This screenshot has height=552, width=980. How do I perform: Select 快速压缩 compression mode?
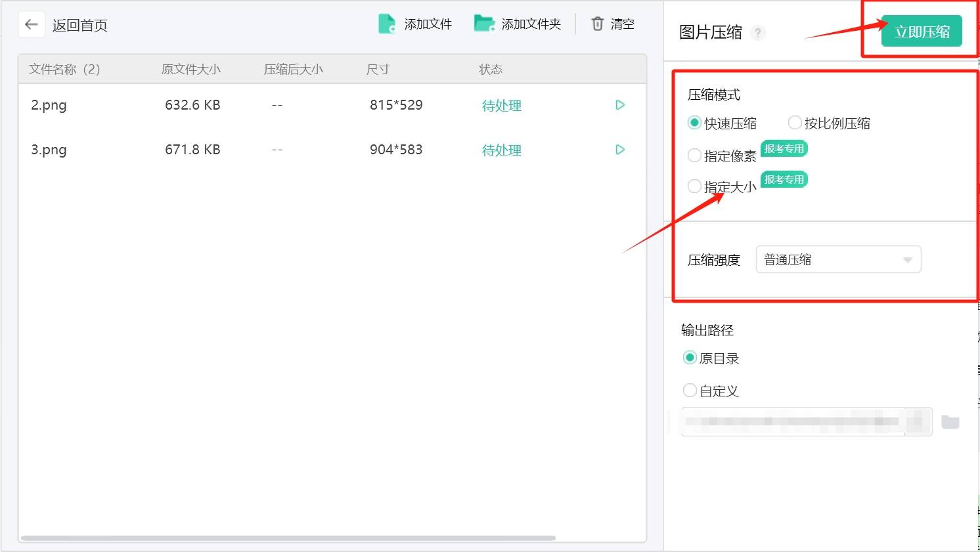(x=694, y=123)
